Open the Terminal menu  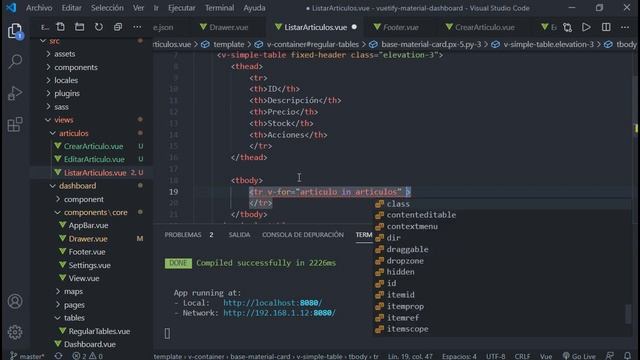click(220, 8)
